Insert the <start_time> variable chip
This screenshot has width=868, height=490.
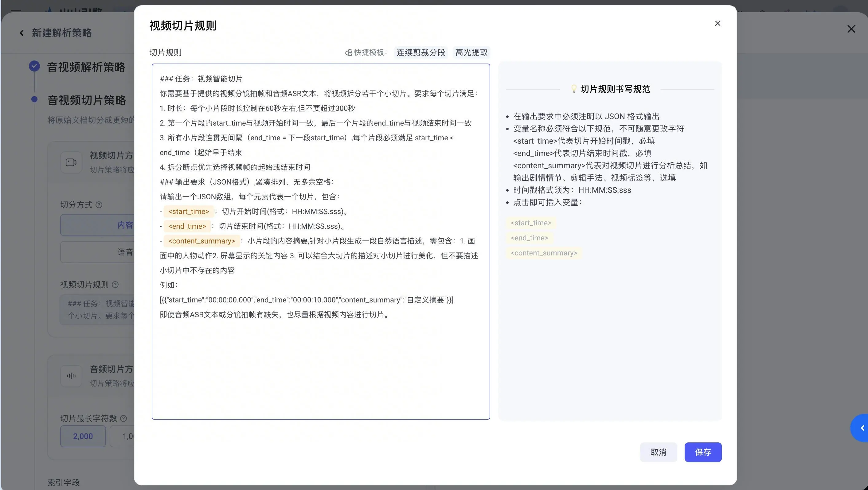tap(531, 223)
